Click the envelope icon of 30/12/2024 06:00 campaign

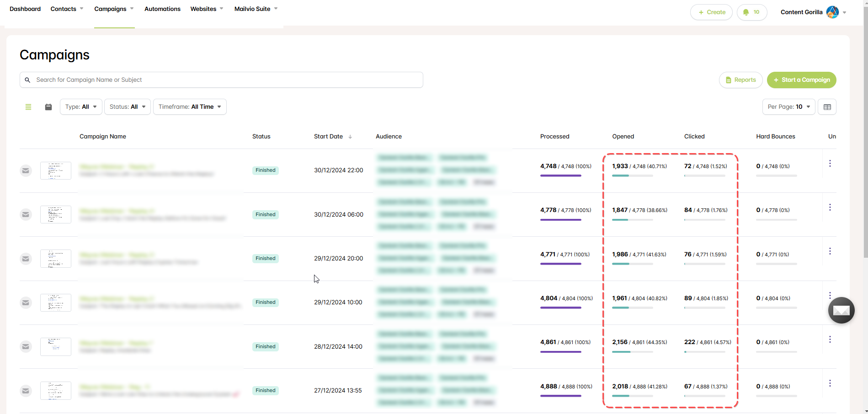[x=26, y=214]
